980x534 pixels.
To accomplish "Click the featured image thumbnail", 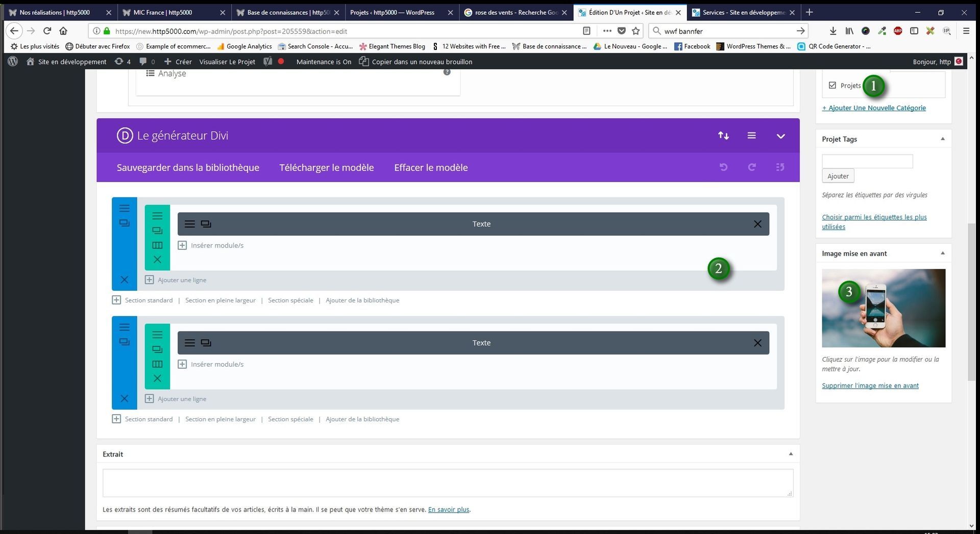I will point(884,308).
